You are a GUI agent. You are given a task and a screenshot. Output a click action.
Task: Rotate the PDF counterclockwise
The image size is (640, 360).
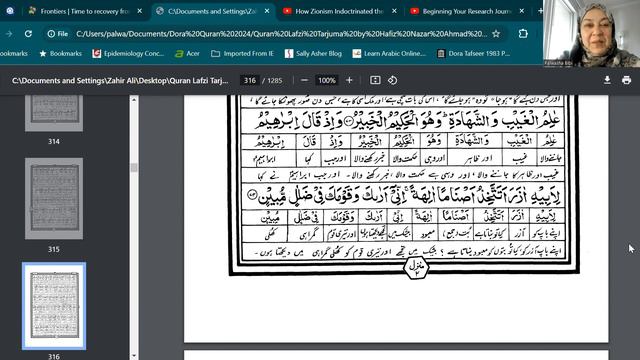click(x=393, y=80)
